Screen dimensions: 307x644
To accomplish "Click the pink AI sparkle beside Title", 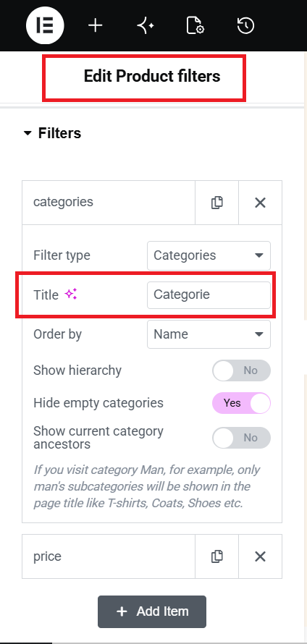I will tap(71, 294).
